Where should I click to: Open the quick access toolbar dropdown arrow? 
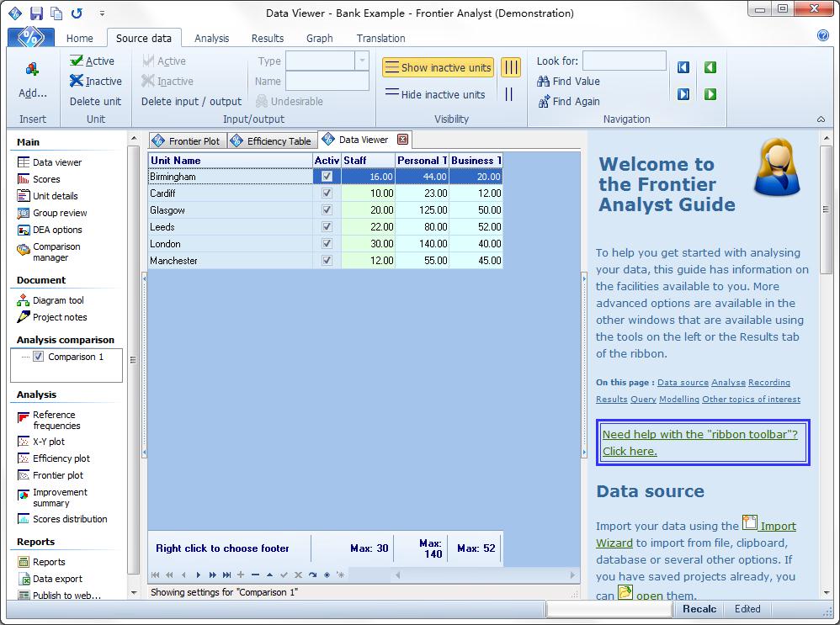pyautogui.click(x=102, y=13)
